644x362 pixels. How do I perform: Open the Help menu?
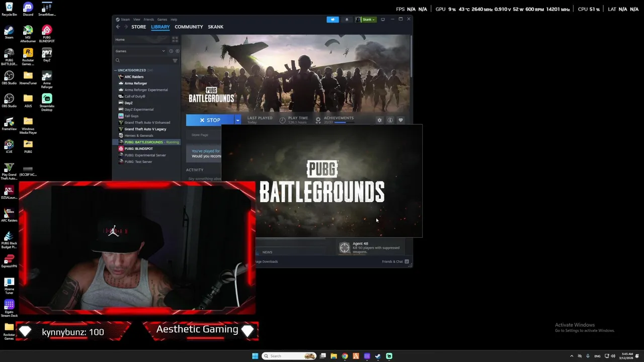coord(174,20)
